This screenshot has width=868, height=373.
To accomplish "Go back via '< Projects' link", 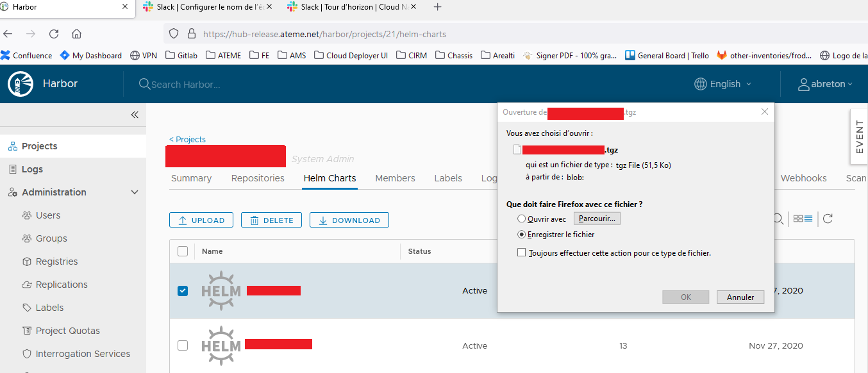I will [187, 139].
